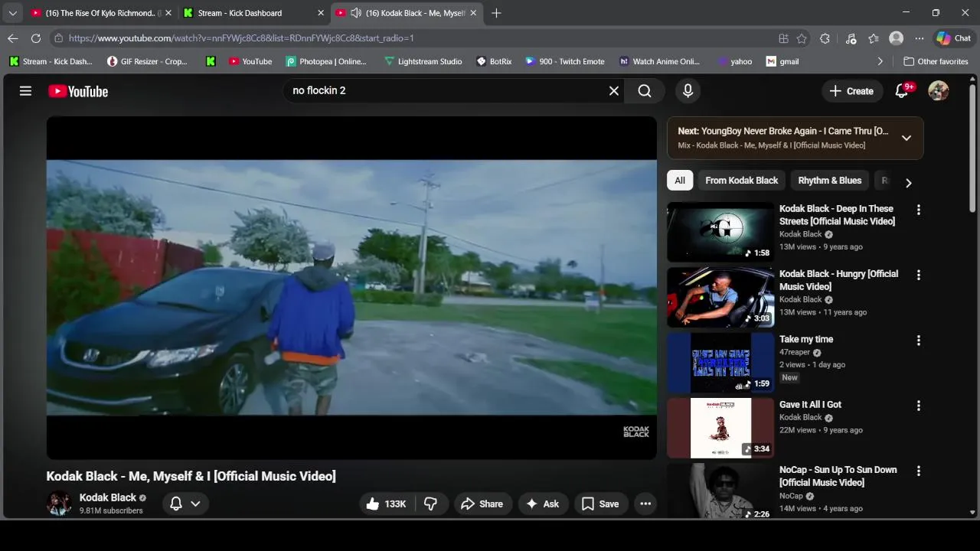Run search with magnifier button
980x551 pixels.
pos(645,91)
